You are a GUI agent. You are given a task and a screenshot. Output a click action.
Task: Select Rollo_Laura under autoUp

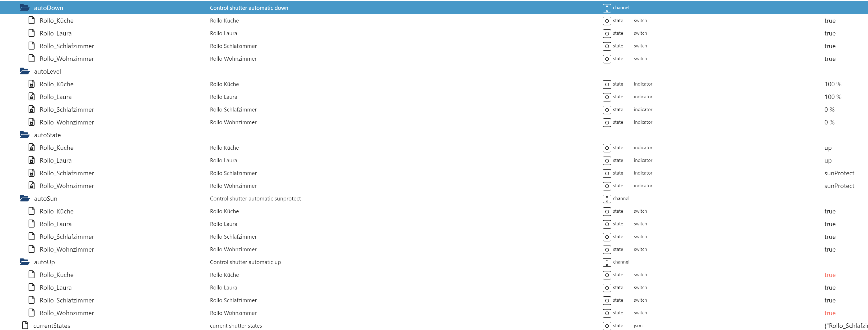tap(56, 288)
